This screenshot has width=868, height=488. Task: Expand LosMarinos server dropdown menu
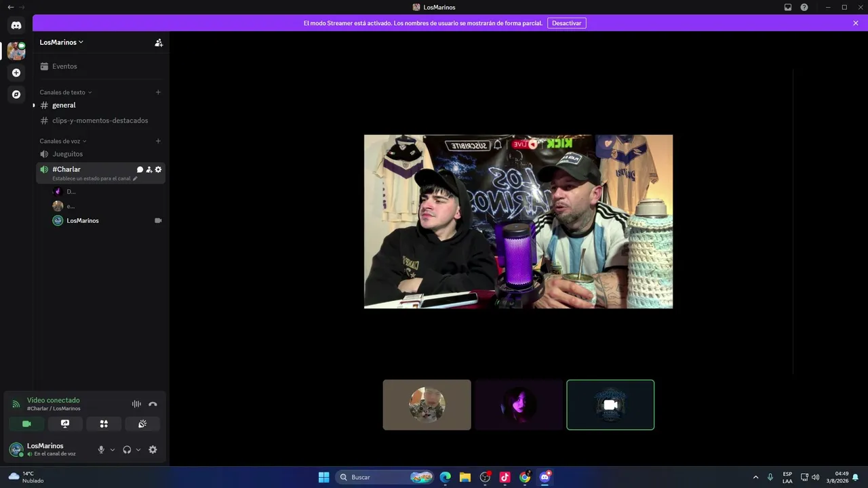[62, 42]
